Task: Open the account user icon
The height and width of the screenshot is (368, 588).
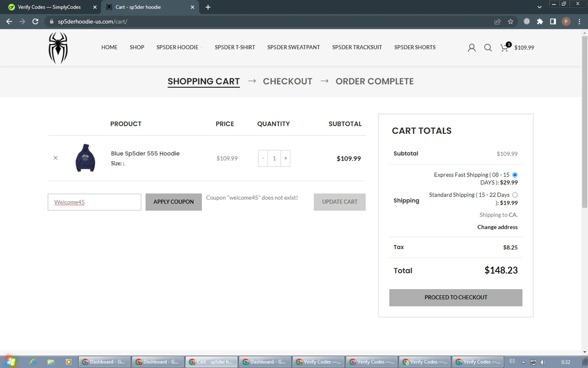Action: pos(472,47)
